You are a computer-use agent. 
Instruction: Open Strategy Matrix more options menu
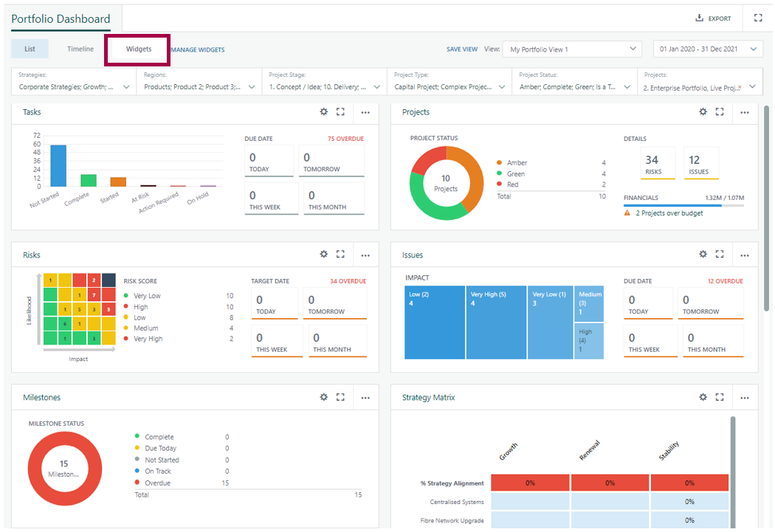tap(744, 398)
